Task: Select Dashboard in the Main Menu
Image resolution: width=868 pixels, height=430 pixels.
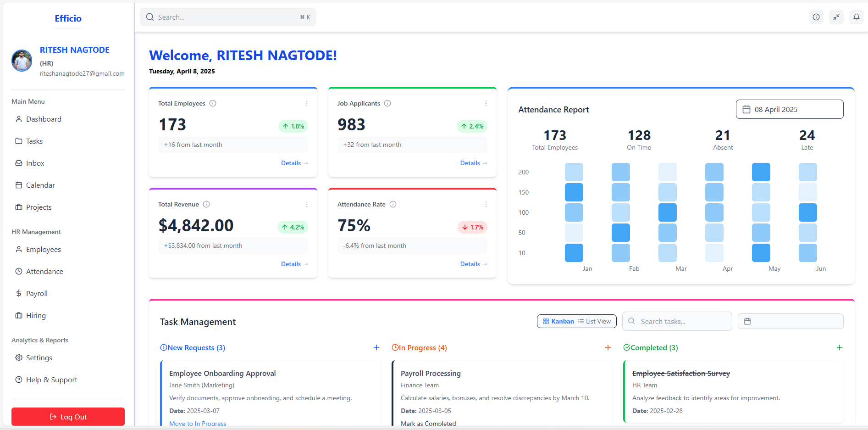Action: point(44,119)
